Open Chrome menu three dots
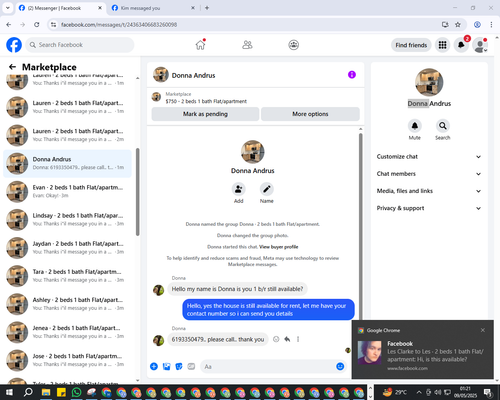500x400 pixels. 491,24
